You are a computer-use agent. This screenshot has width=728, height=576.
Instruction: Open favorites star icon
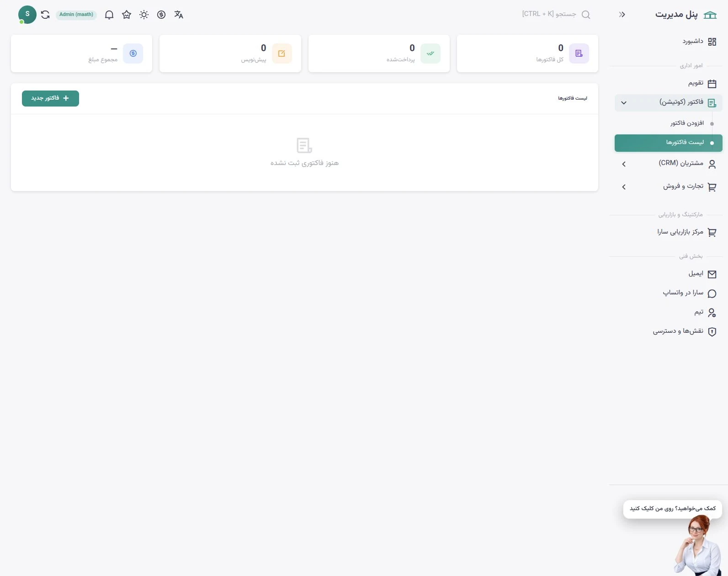pos(127,15)
